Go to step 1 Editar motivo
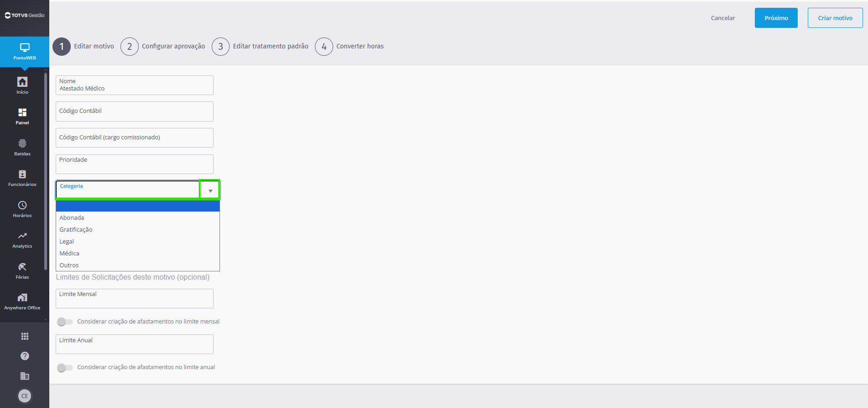Screen dimensions: 868x408 pos(84,46)
